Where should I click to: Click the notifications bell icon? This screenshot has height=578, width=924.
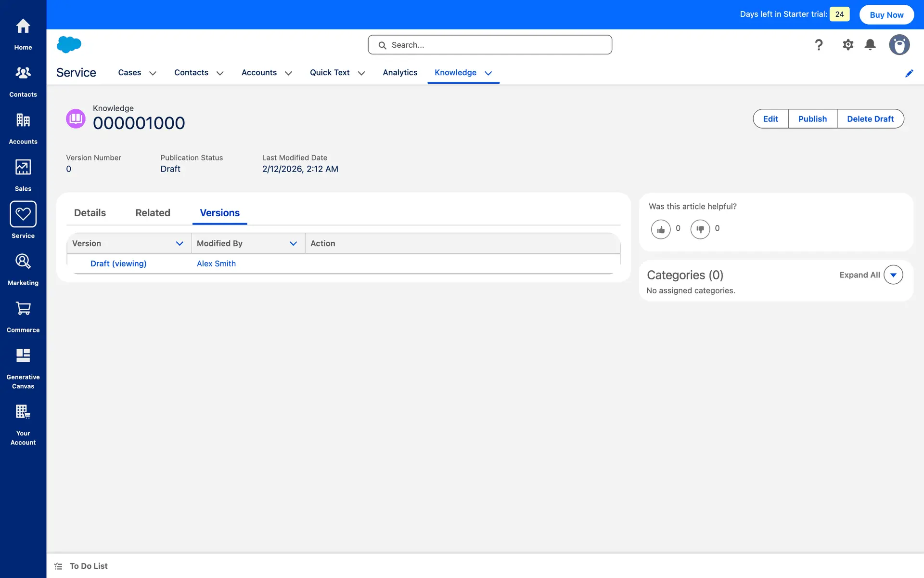click(x=870, y=45)
